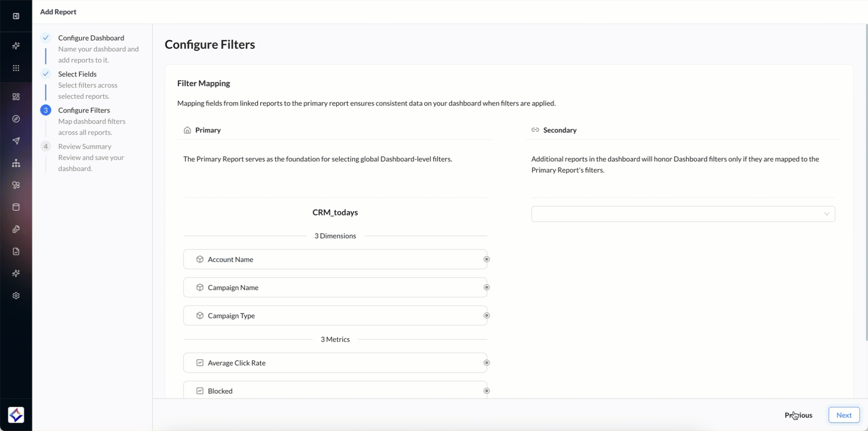Jump to Review Summary step
The image size is (868, 431).
click(84, 146)
